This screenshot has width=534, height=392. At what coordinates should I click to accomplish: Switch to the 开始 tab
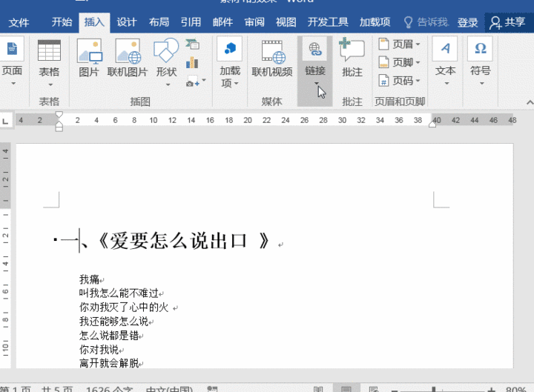(62, 22)
